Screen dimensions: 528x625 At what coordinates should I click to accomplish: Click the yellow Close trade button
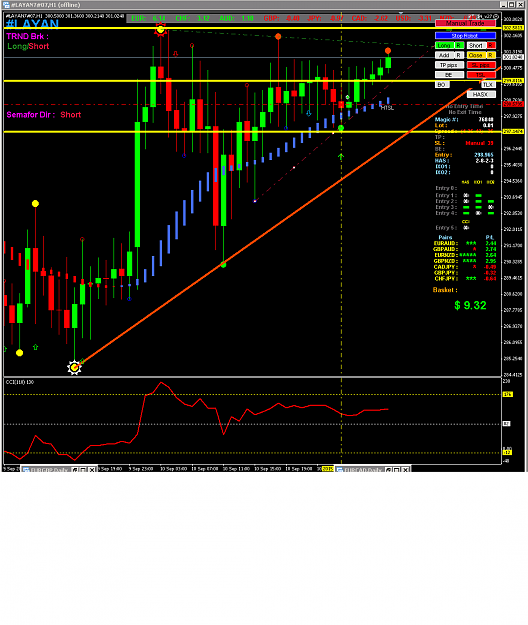[476, 55]
